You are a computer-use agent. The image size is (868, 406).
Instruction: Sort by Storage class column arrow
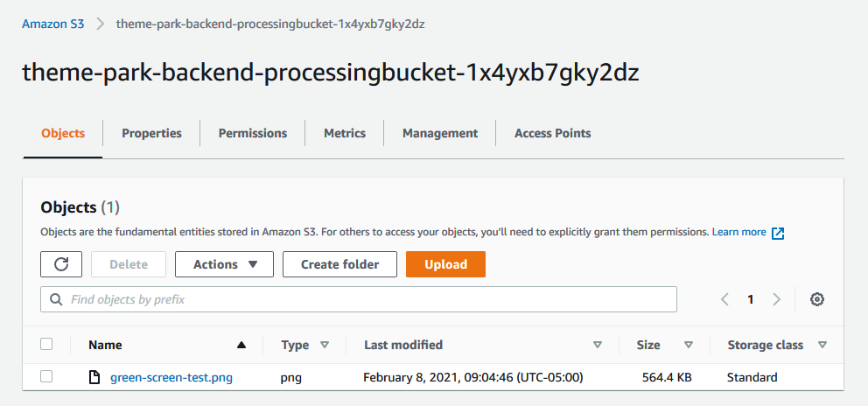[x=822, y=345]
